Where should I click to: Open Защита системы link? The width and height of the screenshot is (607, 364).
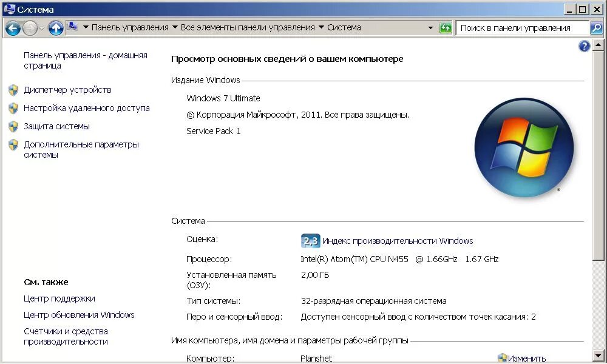[56, 126]
